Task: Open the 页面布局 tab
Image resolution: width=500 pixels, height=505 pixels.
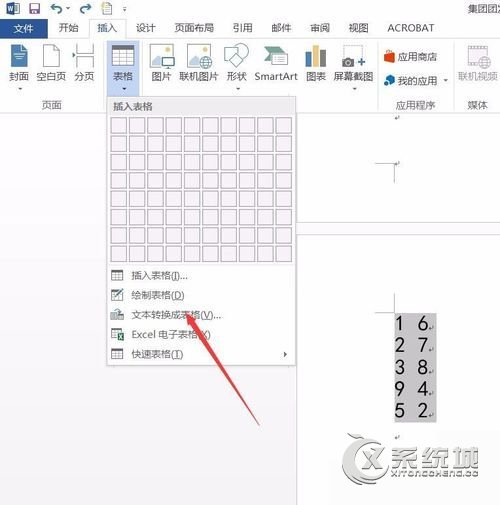Action: [x=194, y=28]
